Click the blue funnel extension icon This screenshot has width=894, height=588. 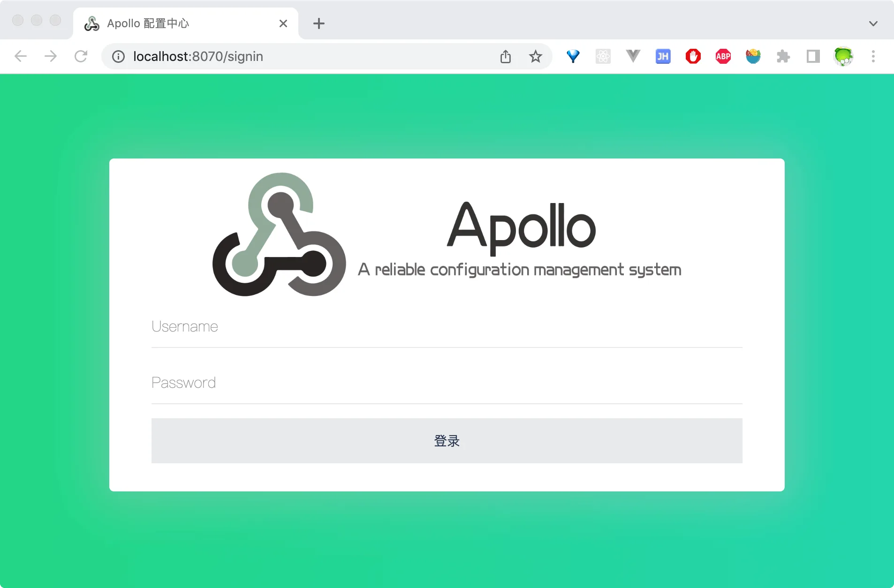[573, 56]
